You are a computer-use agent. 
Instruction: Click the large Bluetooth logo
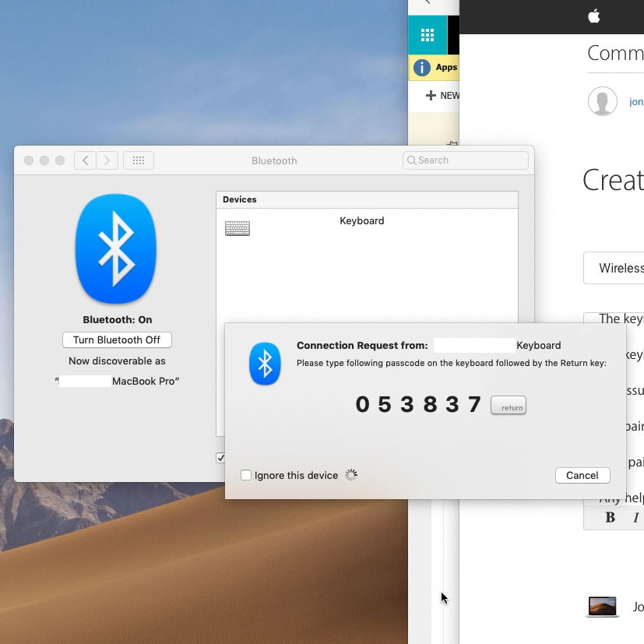tap(116, 249)
